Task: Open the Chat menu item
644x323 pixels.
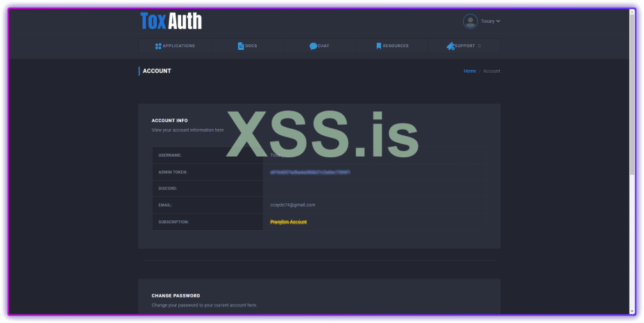Action: click(x=319, y=46)
